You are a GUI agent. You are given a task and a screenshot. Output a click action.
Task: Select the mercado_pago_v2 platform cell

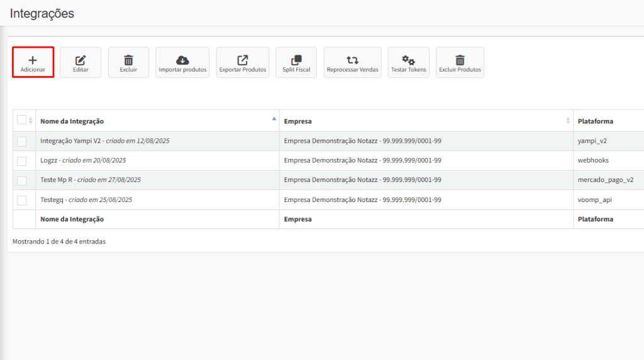605,180
